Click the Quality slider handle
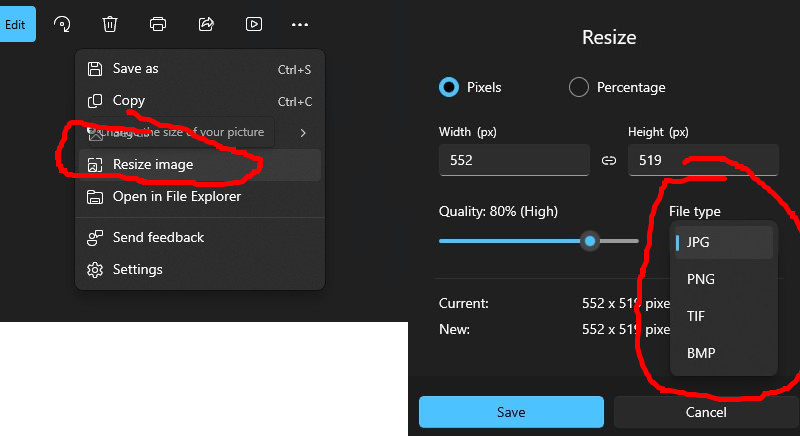The image size is (800, 436). click(590, 241)
